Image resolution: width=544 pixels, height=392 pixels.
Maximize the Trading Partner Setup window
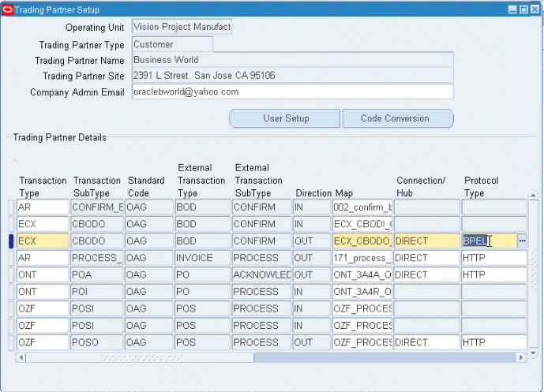point(524,9)
